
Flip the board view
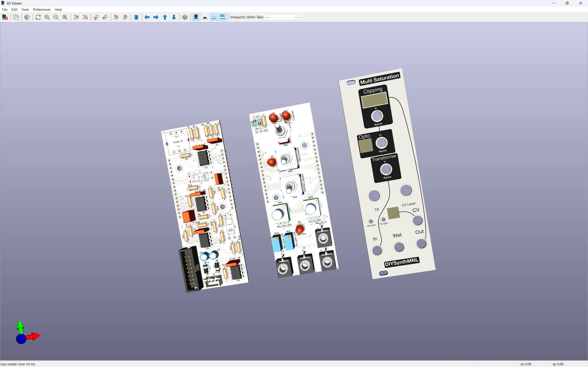[x=136, y=17]
